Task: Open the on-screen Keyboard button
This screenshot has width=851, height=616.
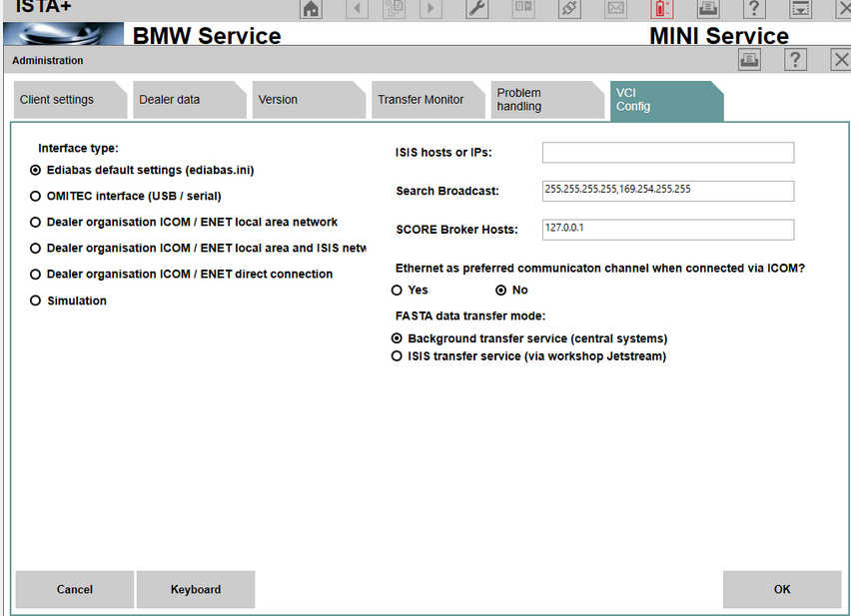Action: click(196, 589)
